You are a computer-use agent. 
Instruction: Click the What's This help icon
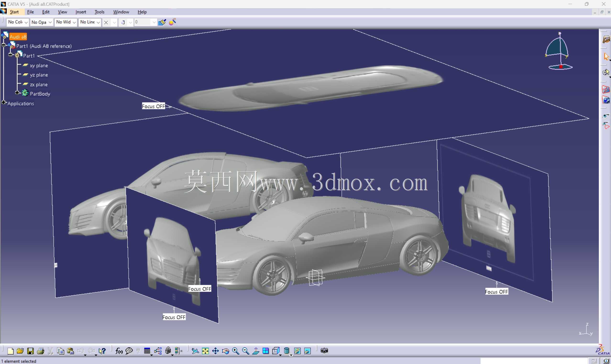(x=102, y=351)
